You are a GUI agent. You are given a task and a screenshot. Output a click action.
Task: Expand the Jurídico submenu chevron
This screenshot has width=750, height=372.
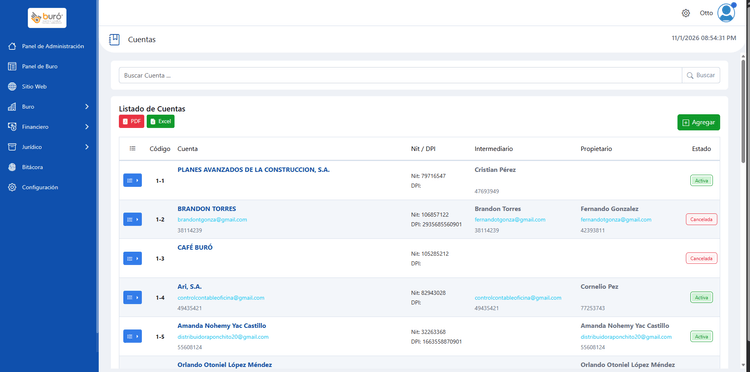[87, 147]
